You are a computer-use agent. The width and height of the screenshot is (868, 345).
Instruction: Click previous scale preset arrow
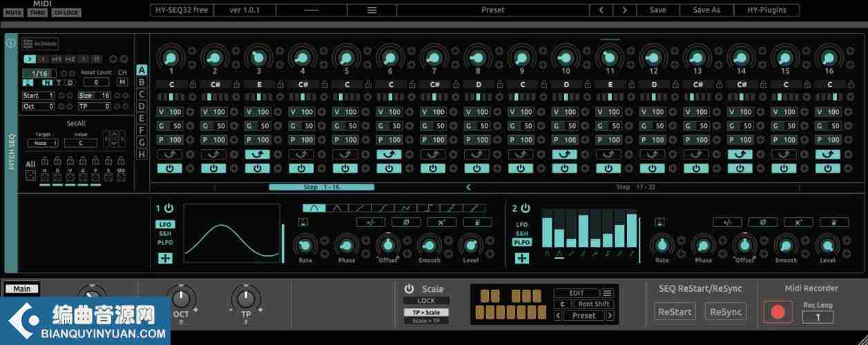[x=559, y=315]
